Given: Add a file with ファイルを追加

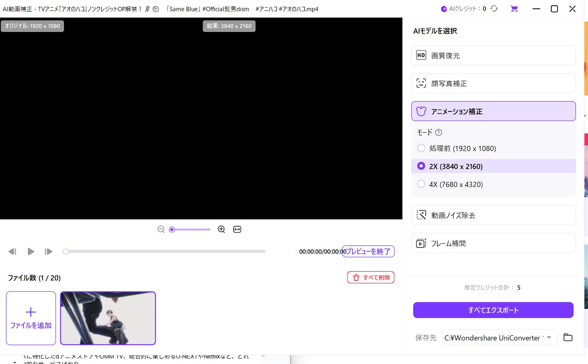Looking at the screenshot, I should (31, 318).
